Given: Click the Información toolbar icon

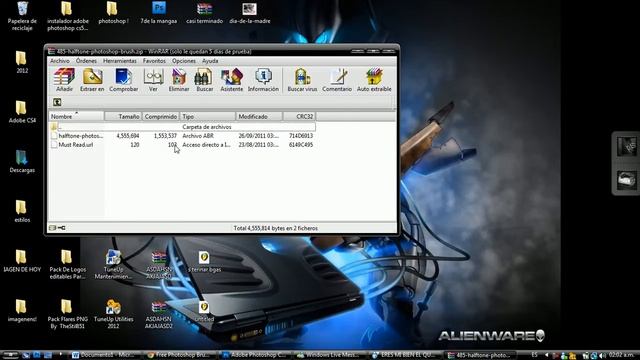Looking at the screenshot, I should (x=263, y=80).
